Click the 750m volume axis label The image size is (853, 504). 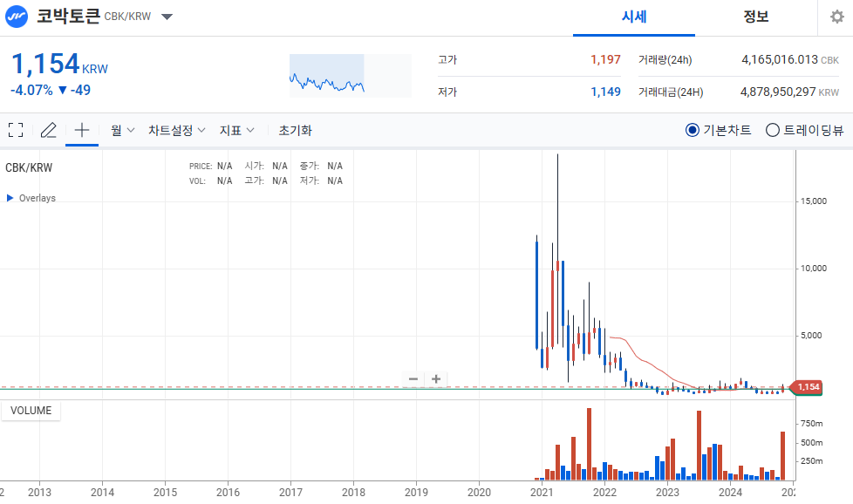click(812, 424)
